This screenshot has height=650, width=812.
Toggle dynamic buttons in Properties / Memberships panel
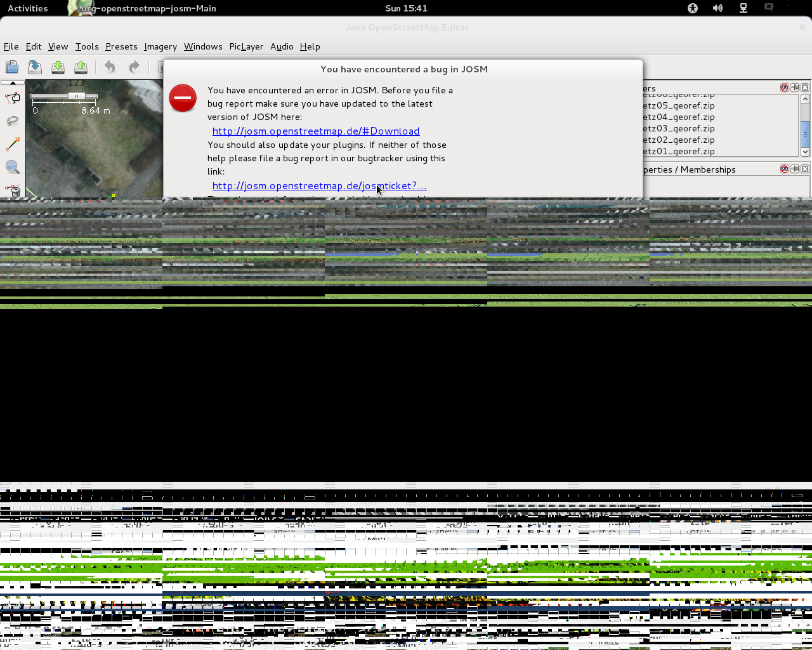784,169
